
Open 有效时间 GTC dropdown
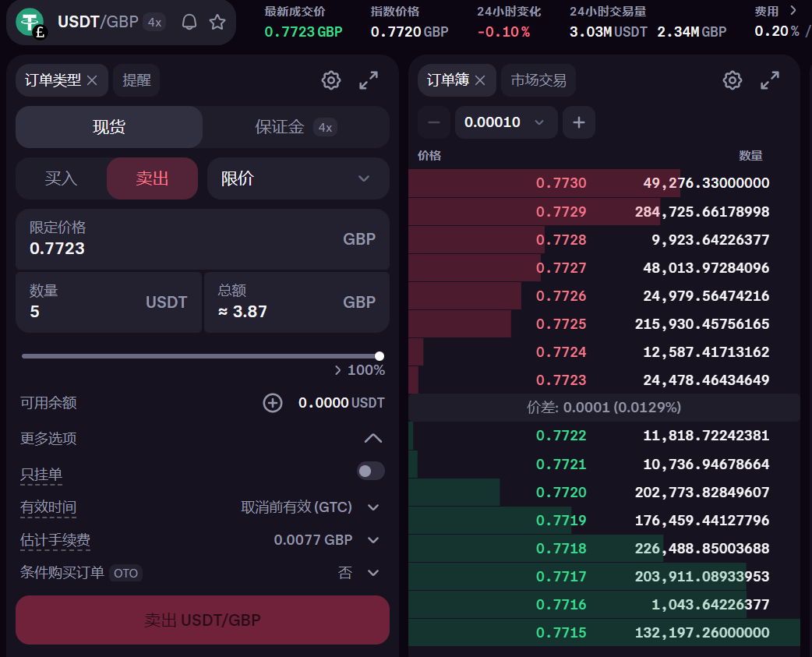point(310,507)
